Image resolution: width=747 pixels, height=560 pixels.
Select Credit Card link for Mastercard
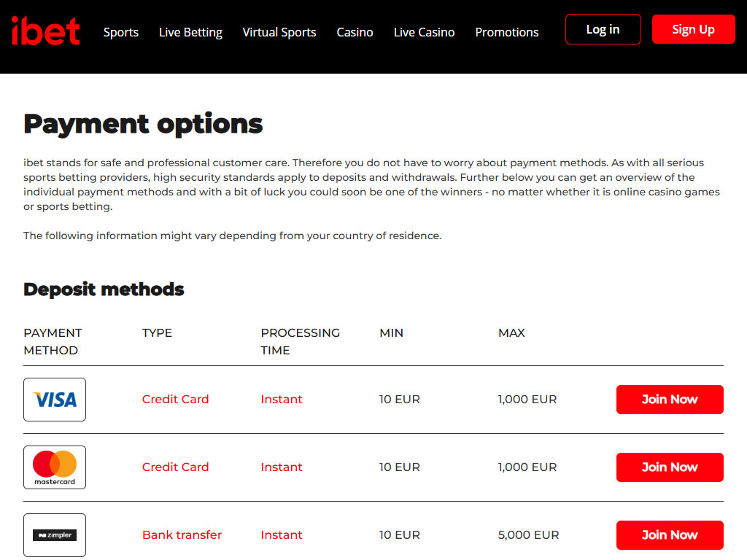(175, 467)
